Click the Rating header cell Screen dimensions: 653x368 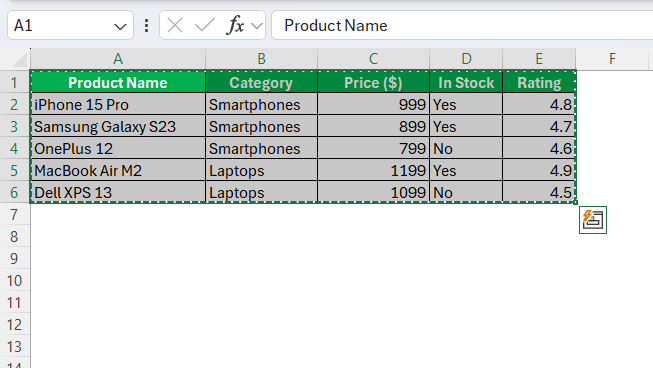pyautogui.click(x=539, y=82)
